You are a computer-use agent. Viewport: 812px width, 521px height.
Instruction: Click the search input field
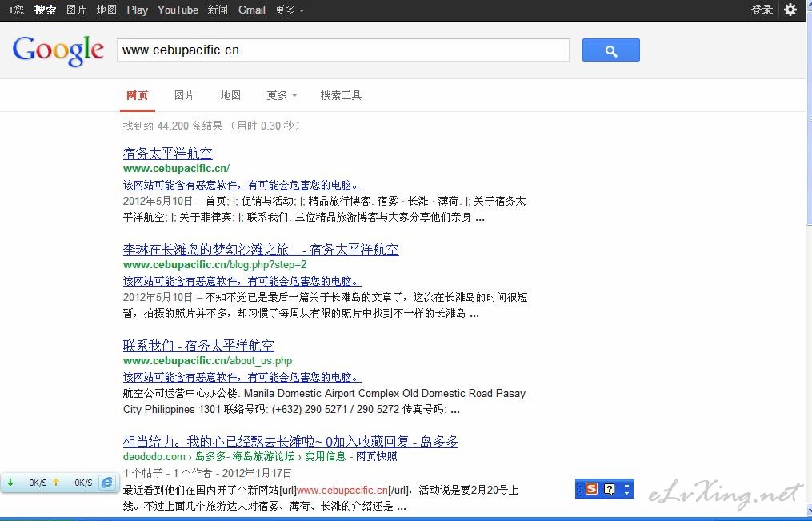coord(343,50)
